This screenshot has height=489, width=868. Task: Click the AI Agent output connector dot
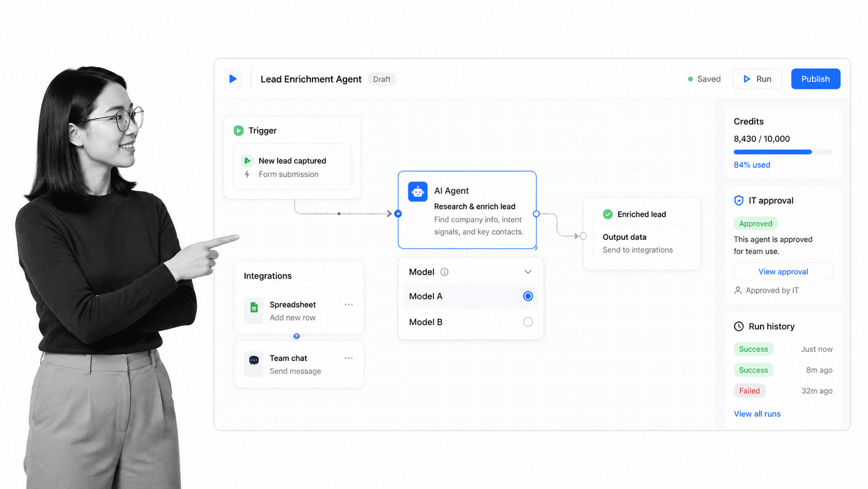(536, 214)
